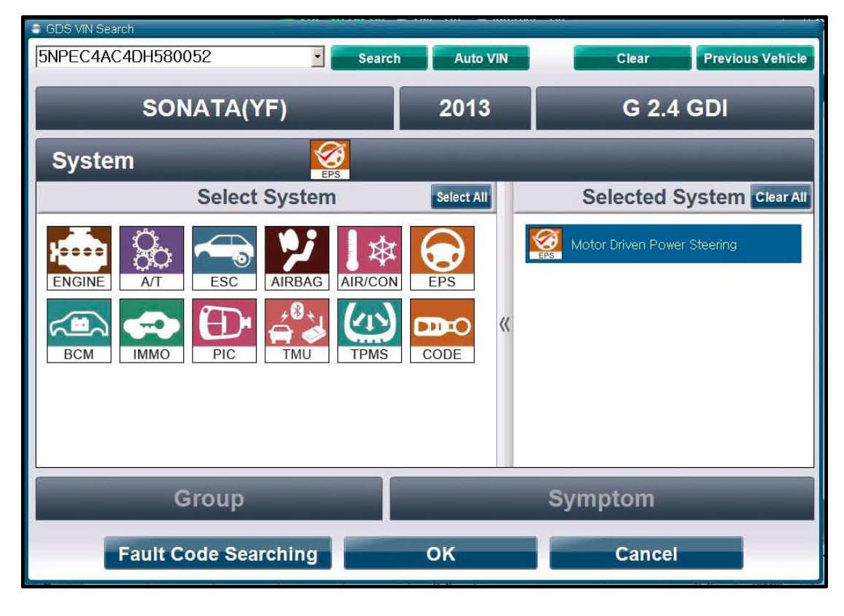Click the double-chevron panel collapse arrow
Viewport: 844px width, 616px height.
point(505,325)
